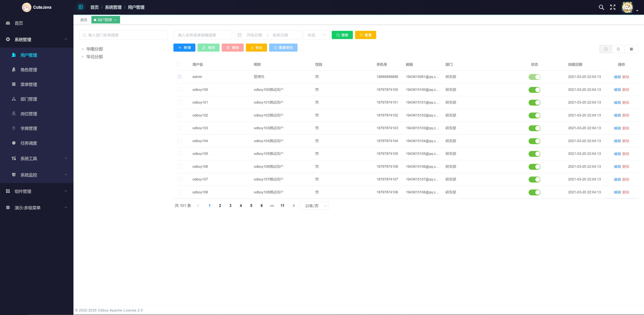Click the sidebar collapse hamburger icon
Image resolution: width=644 pixels, height=315 pixels.
click(80, 7)
